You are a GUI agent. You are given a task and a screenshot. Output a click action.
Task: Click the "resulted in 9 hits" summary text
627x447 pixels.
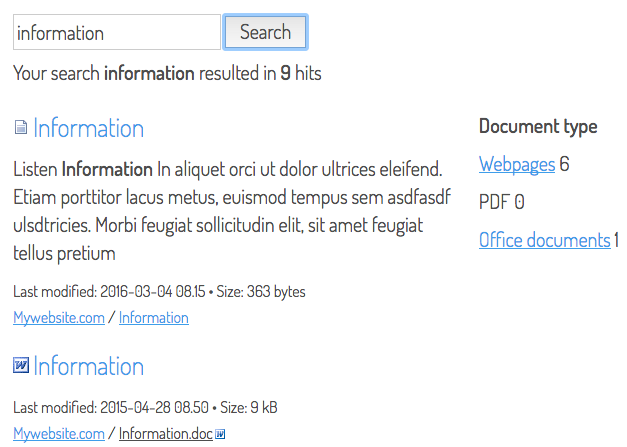click(x=260, y=73)
